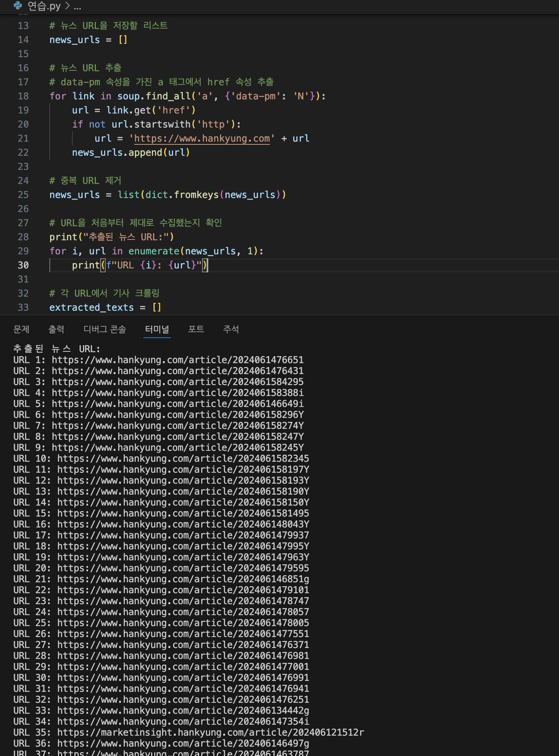The width and height of the screenshot is (559, 756).
Task: Expand the breadcrumb ellipsis after 연습.py
Action: tap(78, 6)
